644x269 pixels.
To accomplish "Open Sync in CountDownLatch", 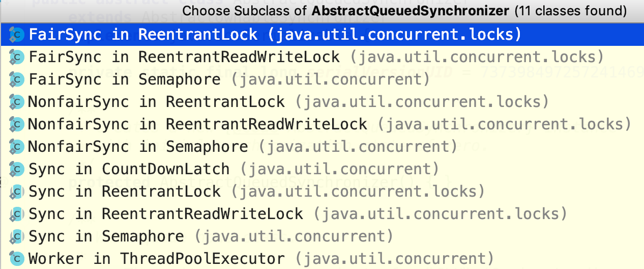I will coord(322,169).
